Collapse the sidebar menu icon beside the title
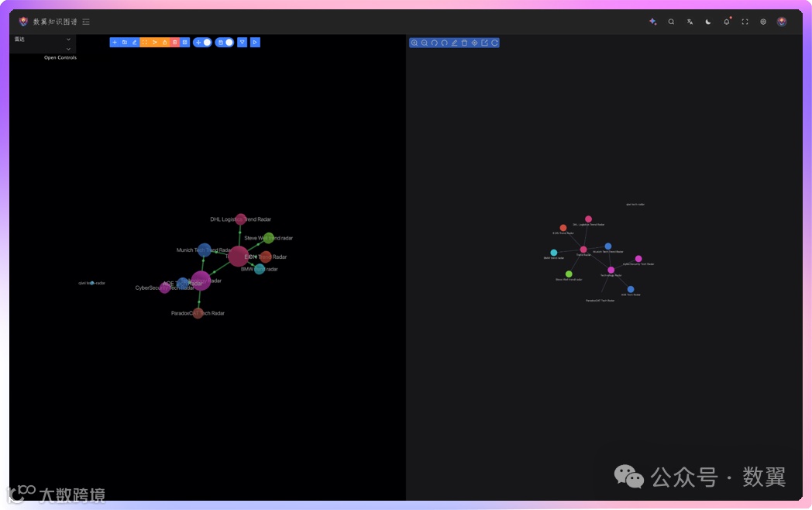The height and width of the screenshot is (510, 812). point(86,22)
